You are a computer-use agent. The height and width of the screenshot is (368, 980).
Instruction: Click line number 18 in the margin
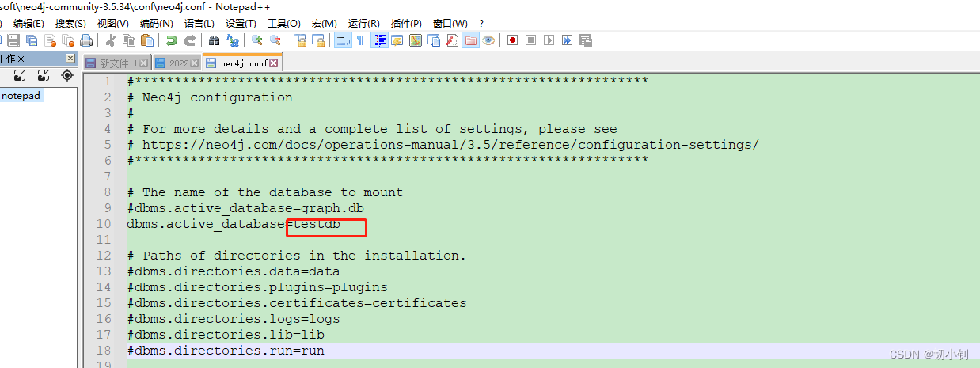(104, 351)
